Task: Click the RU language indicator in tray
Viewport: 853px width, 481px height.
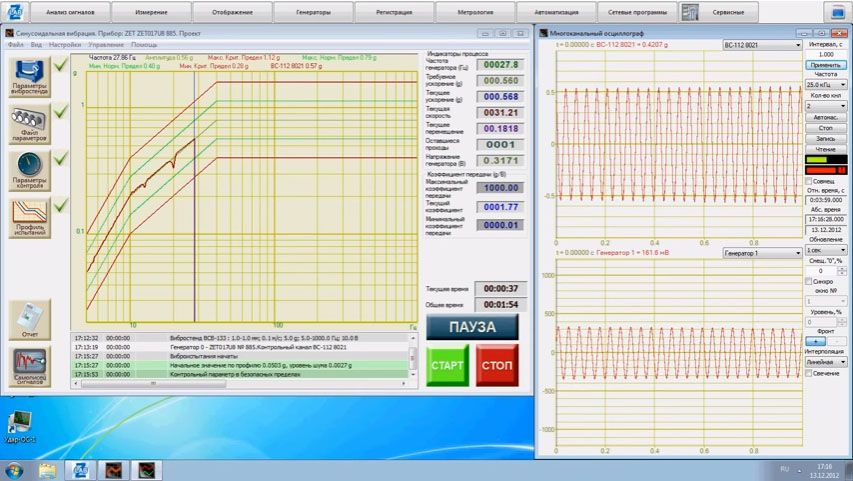Action: (784, 469)
